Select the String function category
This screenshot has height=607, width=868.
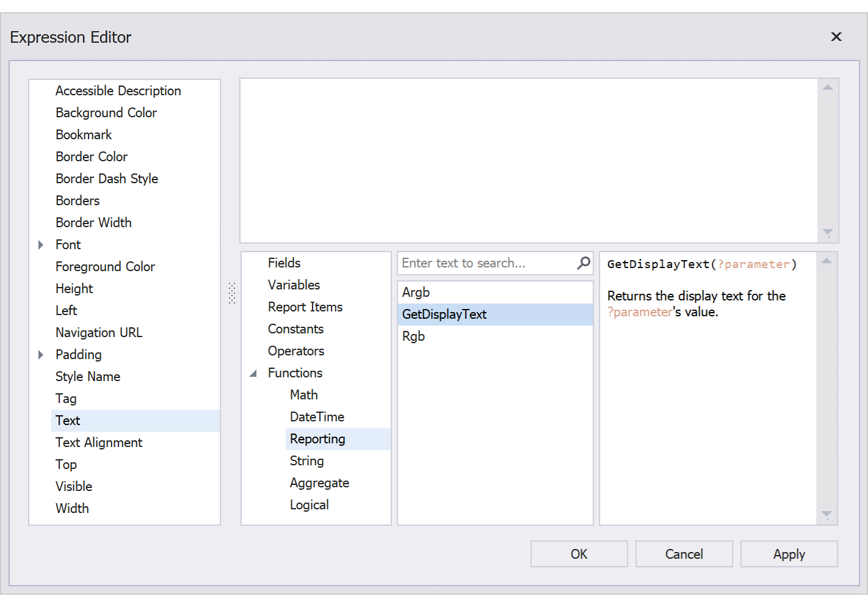pyautogui.click(x=306, y=460)
